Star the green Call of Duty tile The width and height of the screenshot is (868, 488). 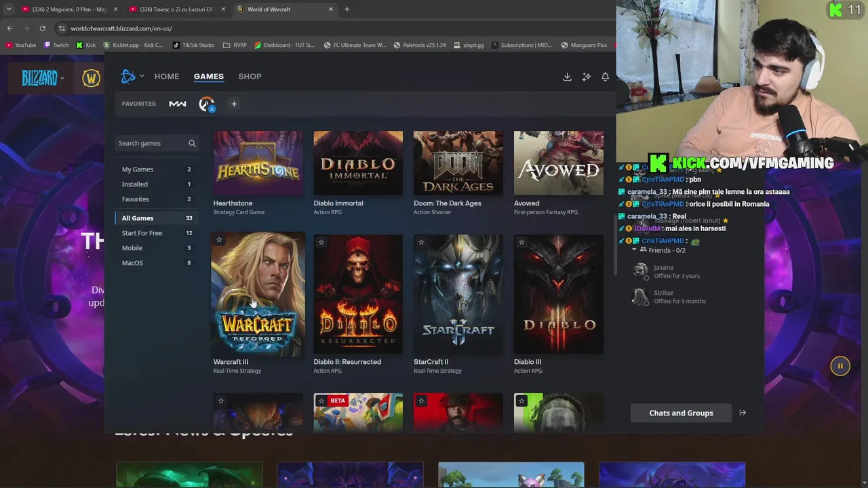pyautogui.click(x=521, y=401)
